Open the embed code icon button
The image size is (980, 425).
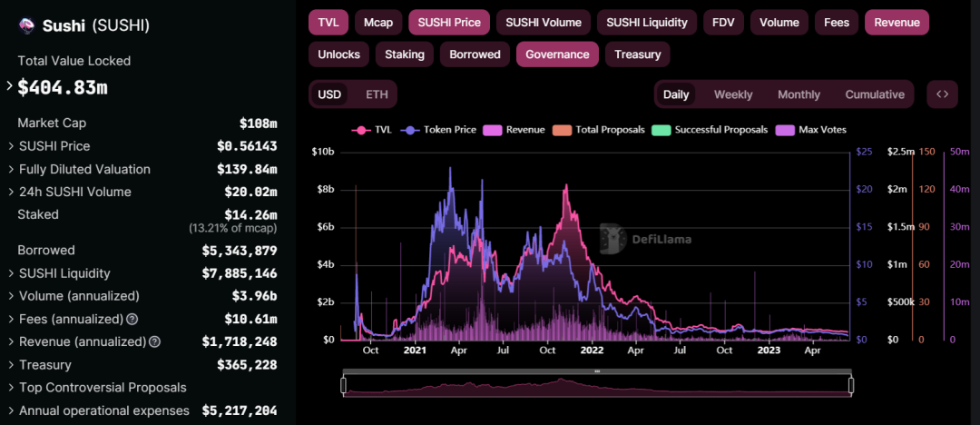pyautogui.click(x=943, y=94)
